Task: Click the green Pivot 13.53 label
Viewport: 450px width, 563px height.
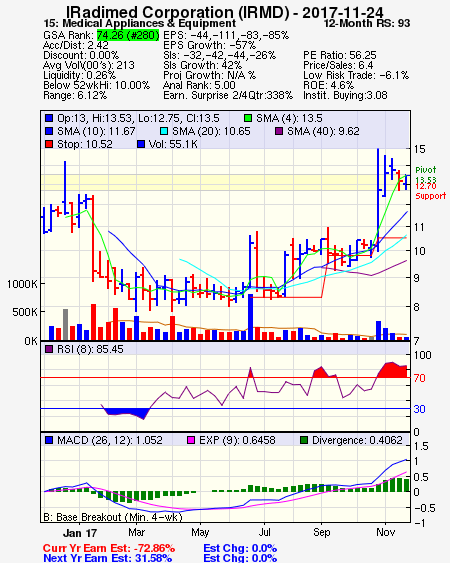Action: (426, 175)
